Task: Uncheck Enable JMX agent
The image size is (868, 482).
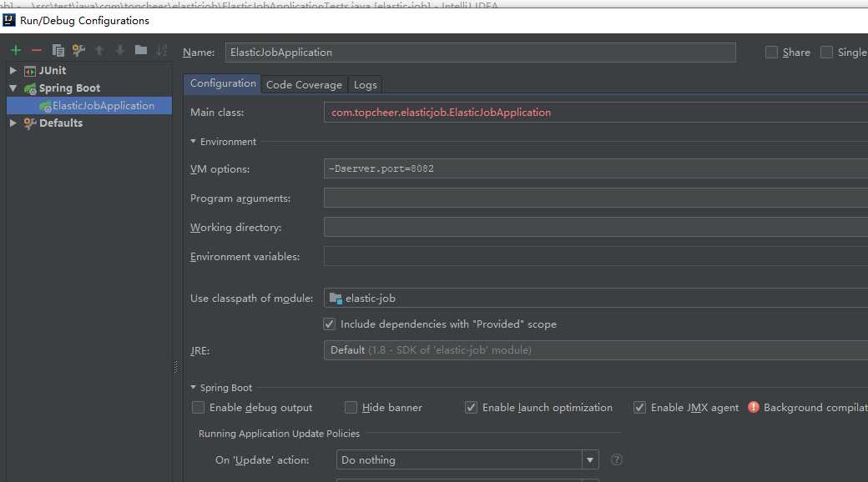Action: point(639,408)
